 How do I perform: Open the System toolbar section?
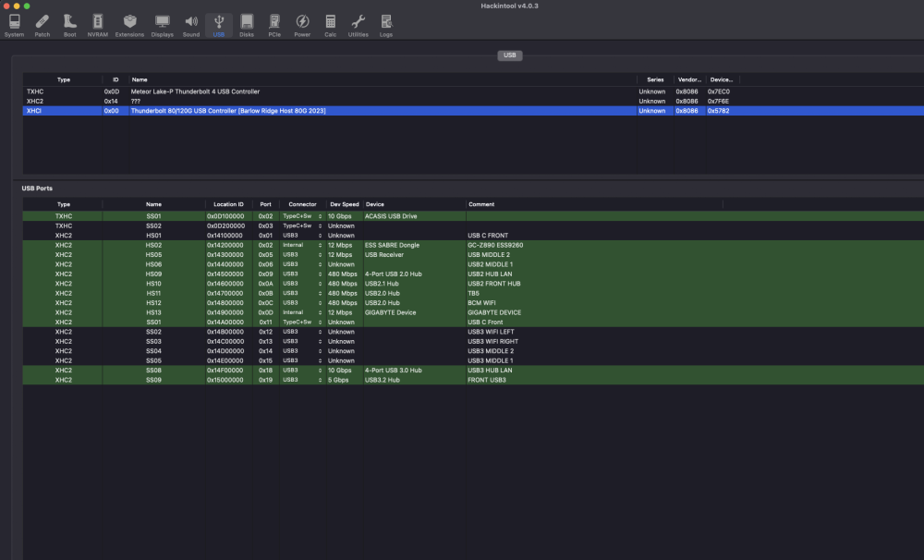[14, 25]
